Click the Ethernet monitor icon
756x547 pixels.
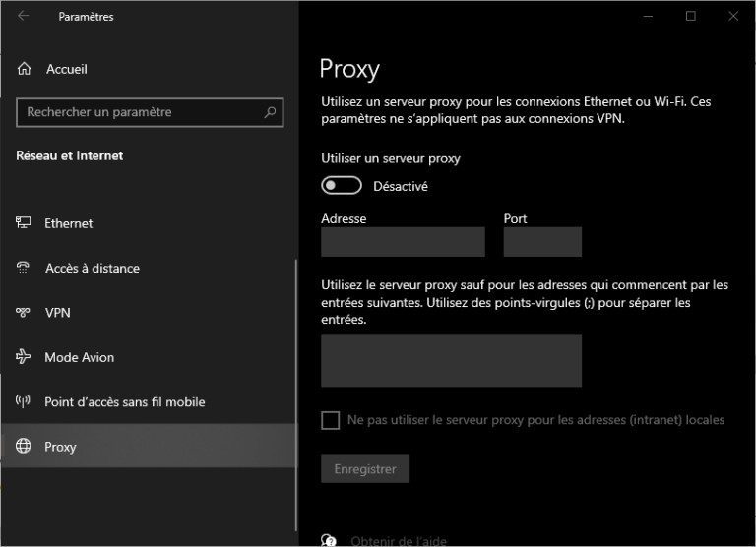click(x=24, y=222)
